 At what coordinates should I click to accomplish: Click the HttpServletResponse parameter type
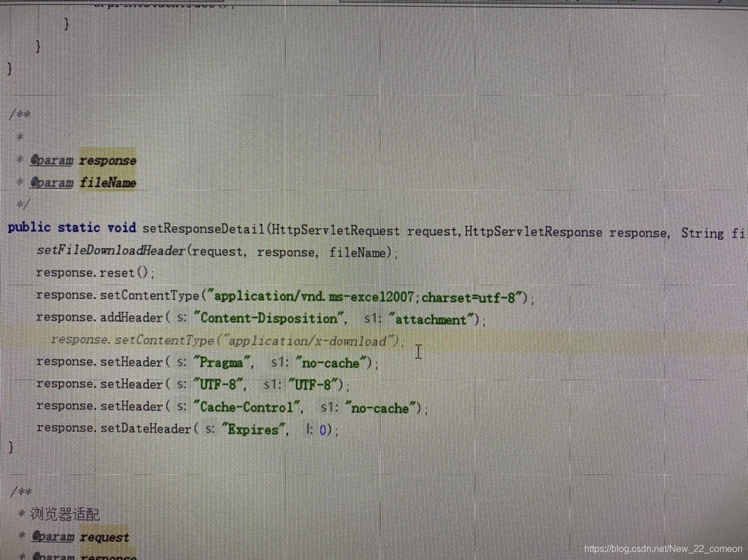tap(533, 232)
